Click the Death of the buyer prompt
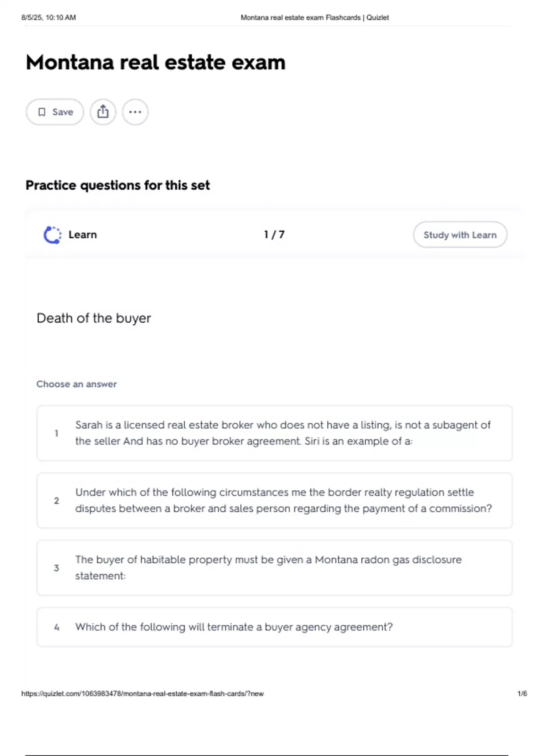The width and height of the screenshot is (534, 756). (94, 318)
